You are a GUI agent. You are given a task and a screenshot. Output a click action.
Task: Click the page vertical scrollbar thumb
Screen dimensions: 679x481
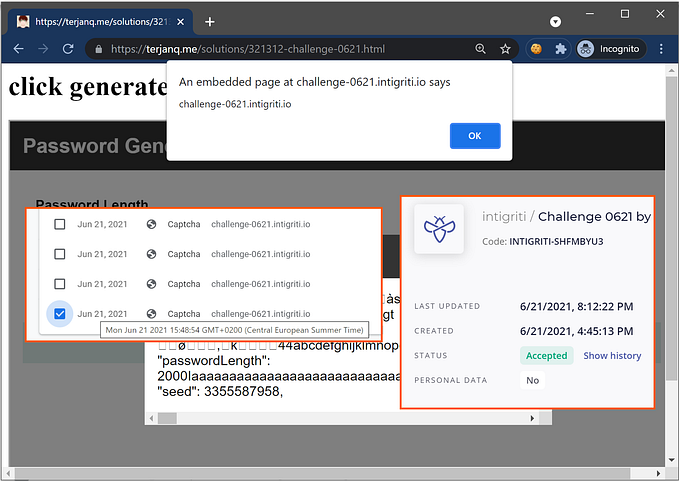[672, 229]
